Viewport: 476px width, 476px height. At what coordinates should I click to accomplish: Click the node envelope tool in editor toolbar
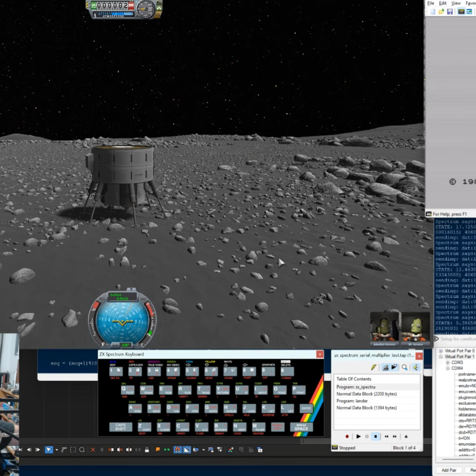pos(64,450)
